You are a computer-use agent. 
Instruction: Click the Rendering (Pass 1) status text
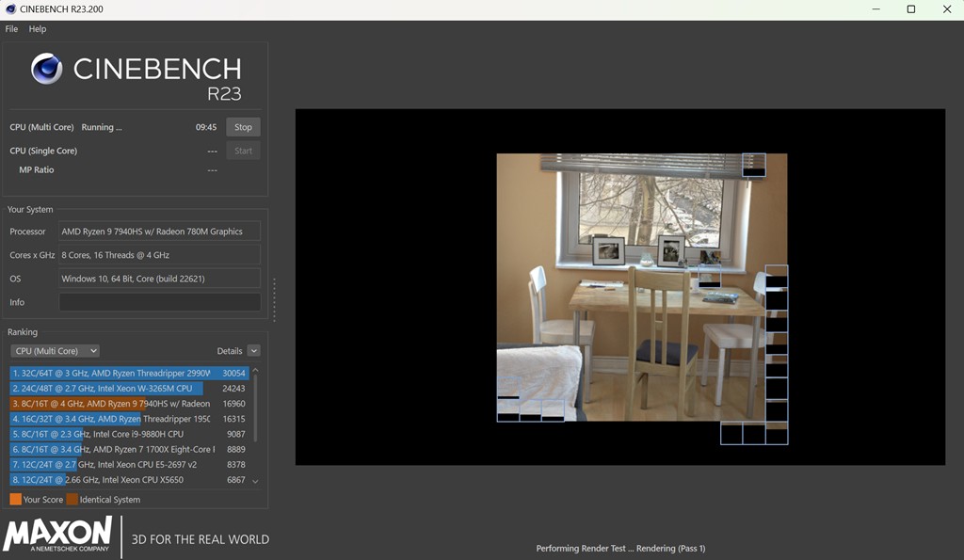pos(670,549)
